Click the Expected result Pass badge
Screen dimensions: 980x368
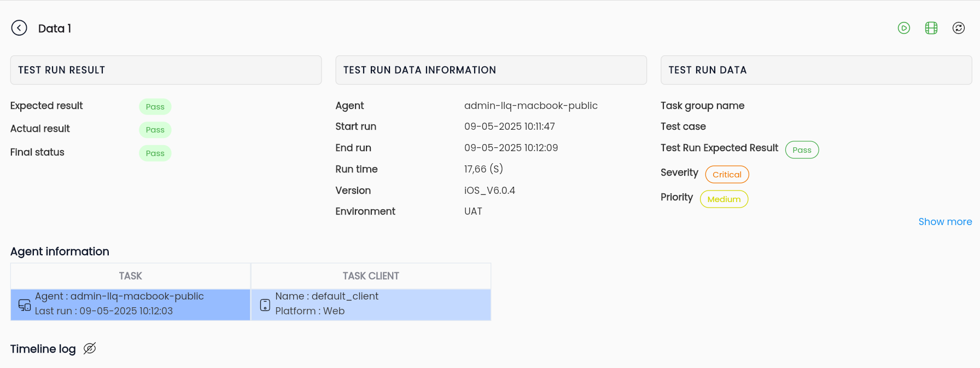click(x=155, y=107)
